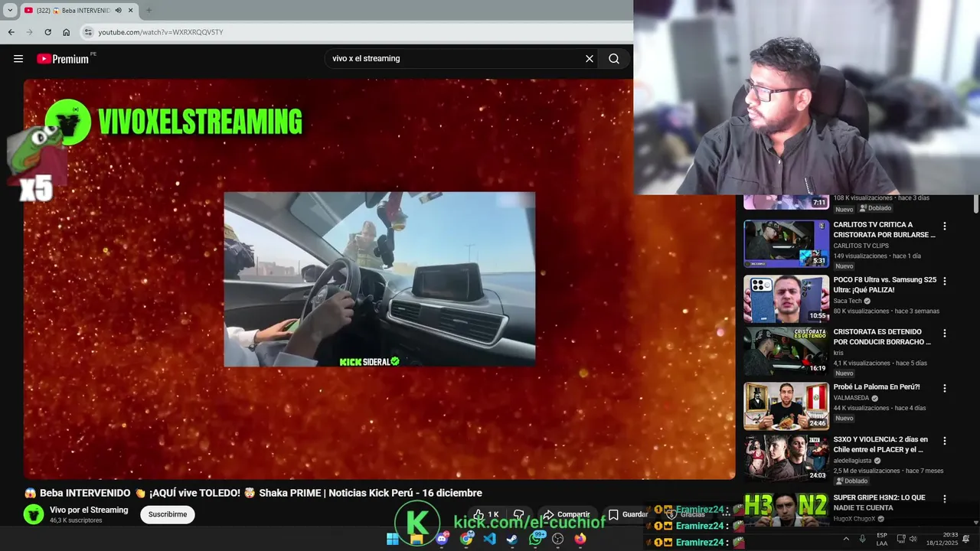Open 'CARLITOS TV CRITICA A CRISTORATA' video thumbnail

(x=786, y=244)
